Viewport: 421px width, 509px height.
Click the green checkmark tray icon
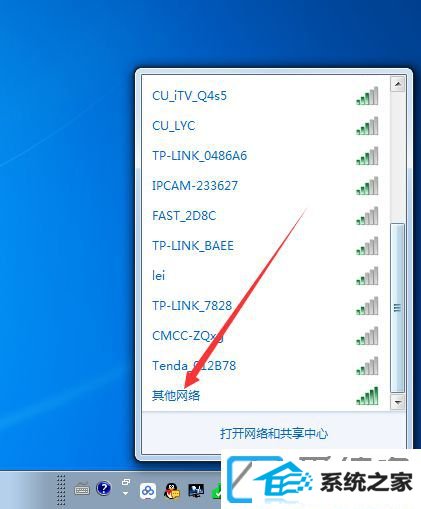pyautogui.click(x=217, y=491)
